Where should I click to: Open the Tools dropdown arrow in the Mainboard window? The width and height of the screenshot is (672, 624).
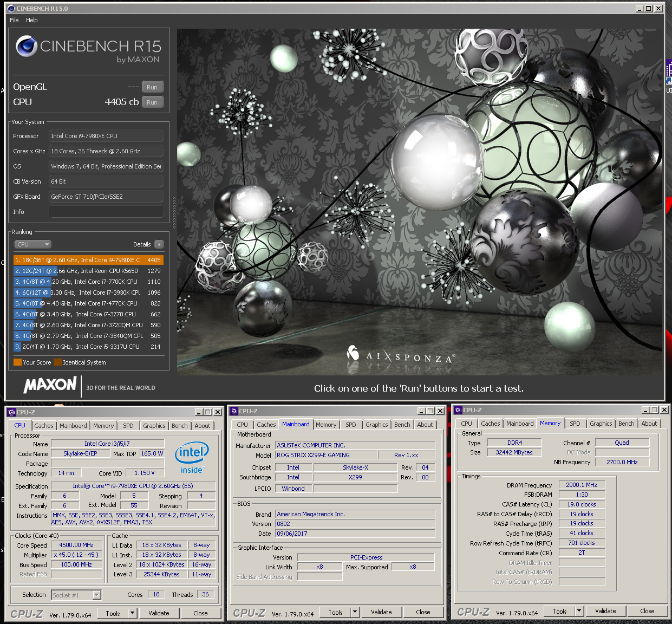point(355,612)
